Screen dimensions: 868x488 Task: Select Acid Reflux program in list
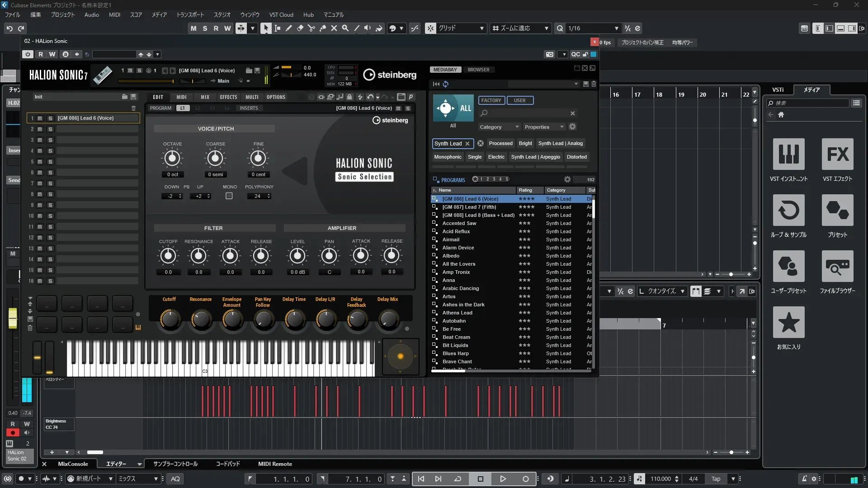[x=456, y=231]
